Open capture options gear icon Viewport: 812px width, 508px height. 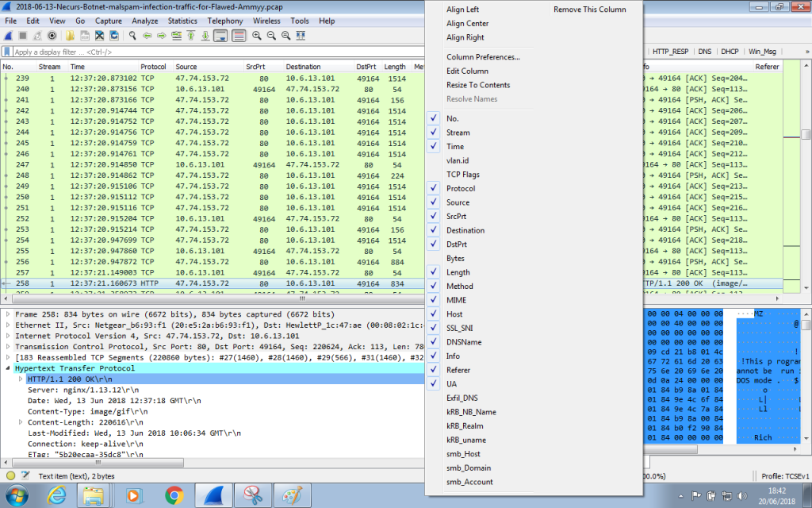click(52, 36)
